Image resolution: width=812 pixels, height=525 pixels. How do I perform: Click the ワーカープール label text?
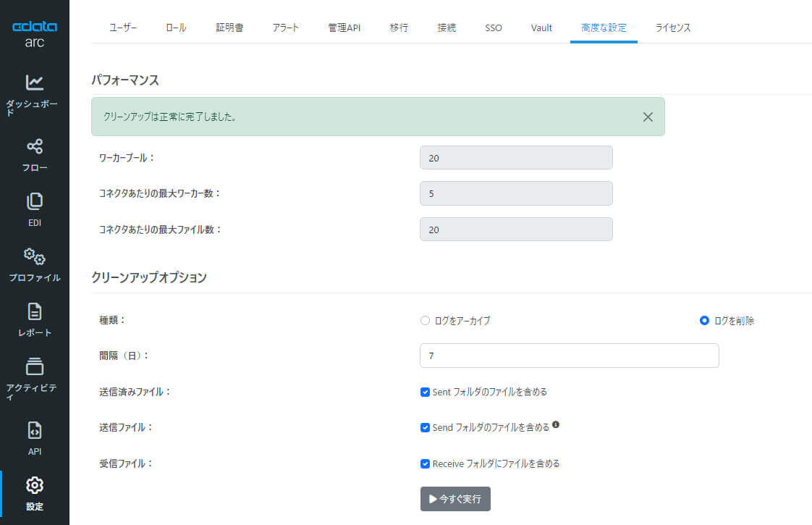[x=127, y=158]
